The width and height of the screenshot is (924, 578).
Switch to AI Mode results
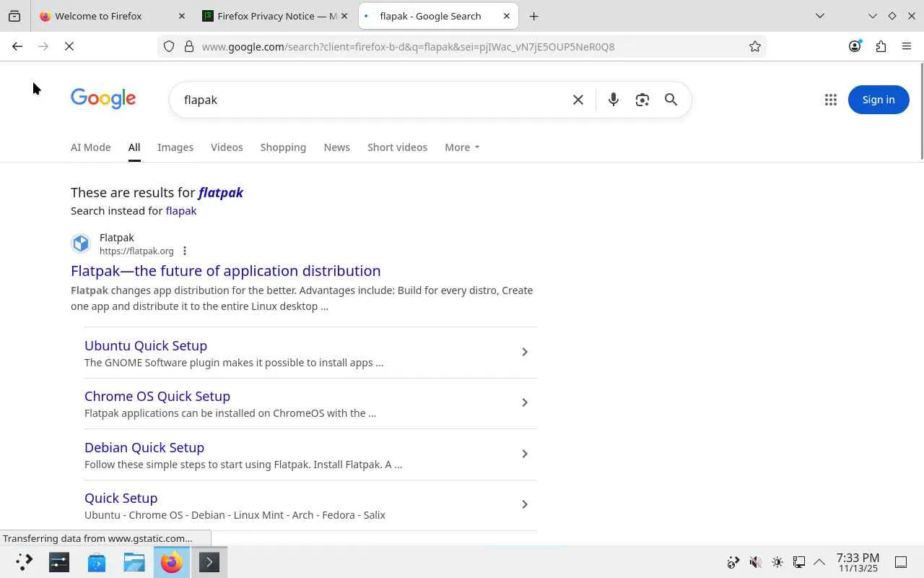point(91,147)
